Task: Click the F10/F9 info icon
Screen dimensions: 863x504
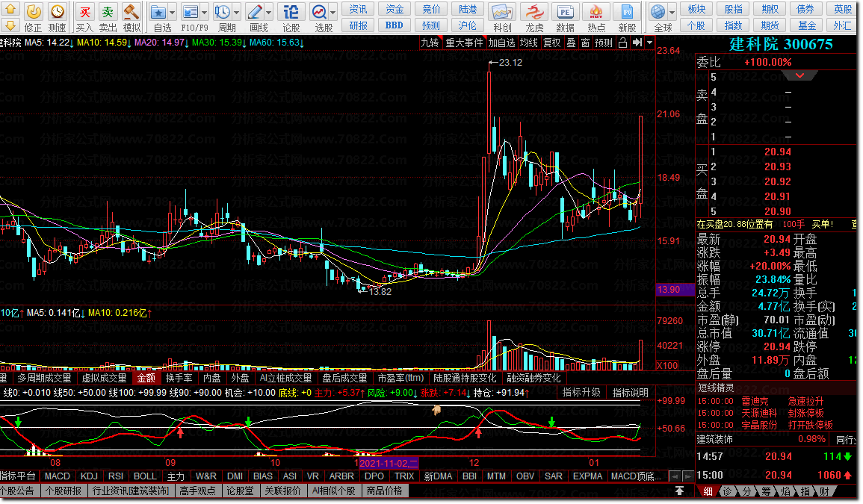Action: [191, 11]
